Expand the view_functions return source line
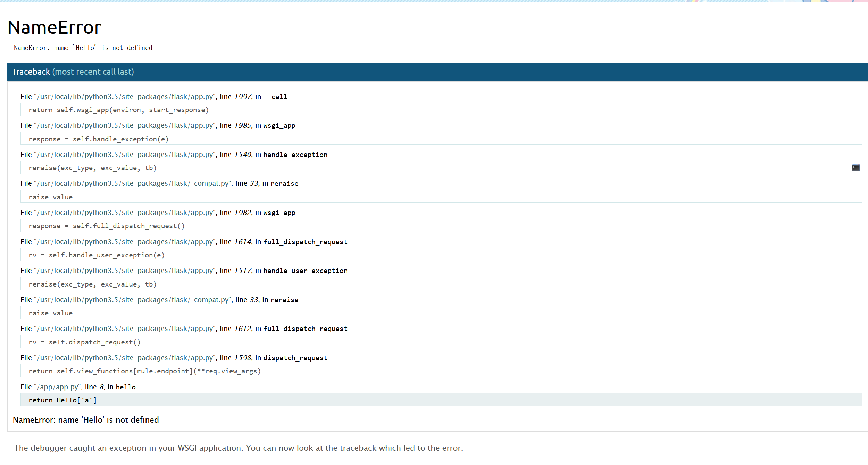This screenshot has height=465, width=868. (144, 371)
